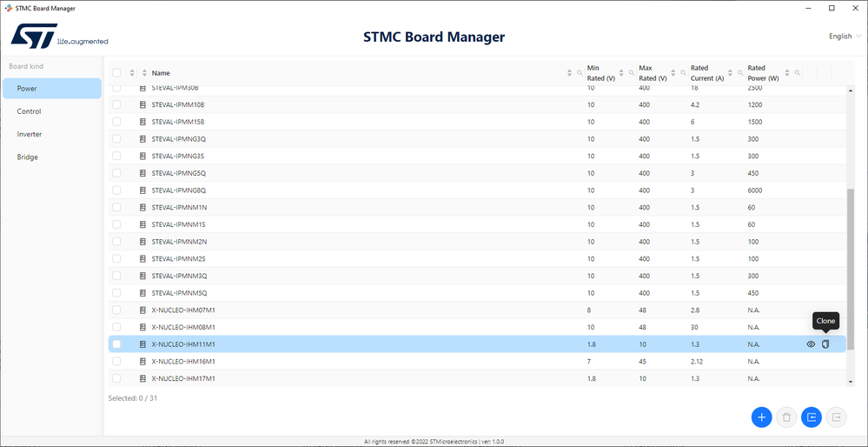Click the board icon of STEVAL-IPMNG8Q
This screenshot has height=447, width=868.
pyautogui.click(x=142, y=190)
